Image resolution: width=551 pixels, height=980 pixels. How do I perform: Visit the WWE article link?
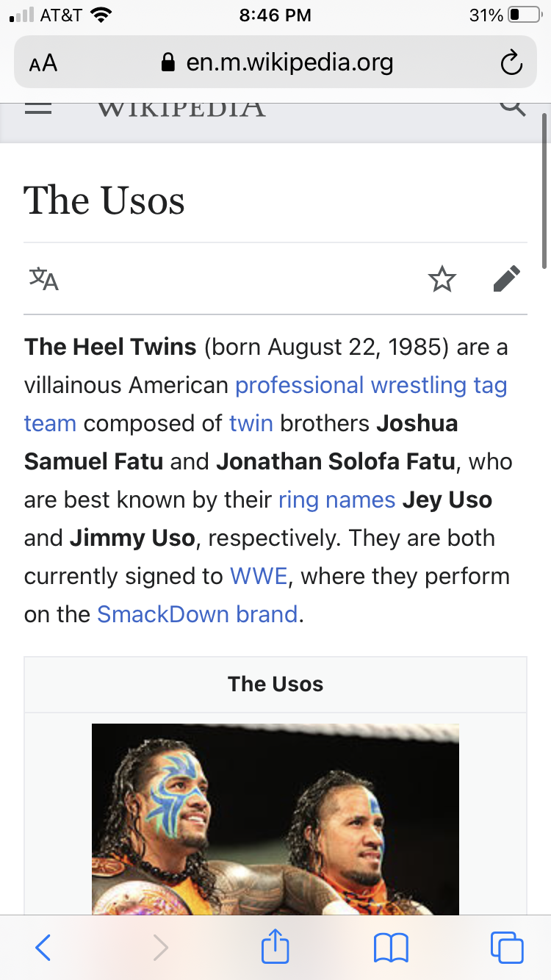tap(259, 576)
